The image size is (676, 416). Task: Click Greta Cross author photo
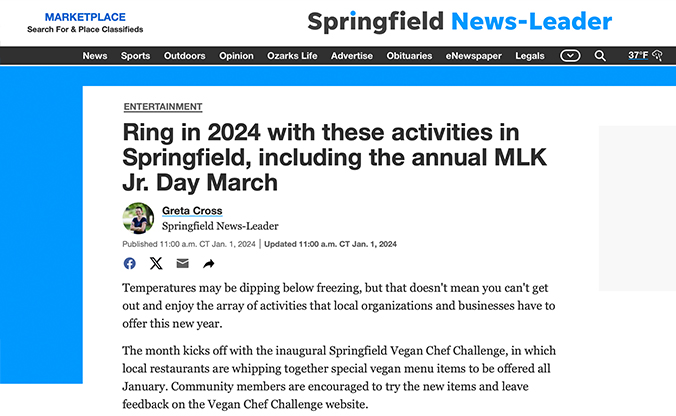click(138, 218)
